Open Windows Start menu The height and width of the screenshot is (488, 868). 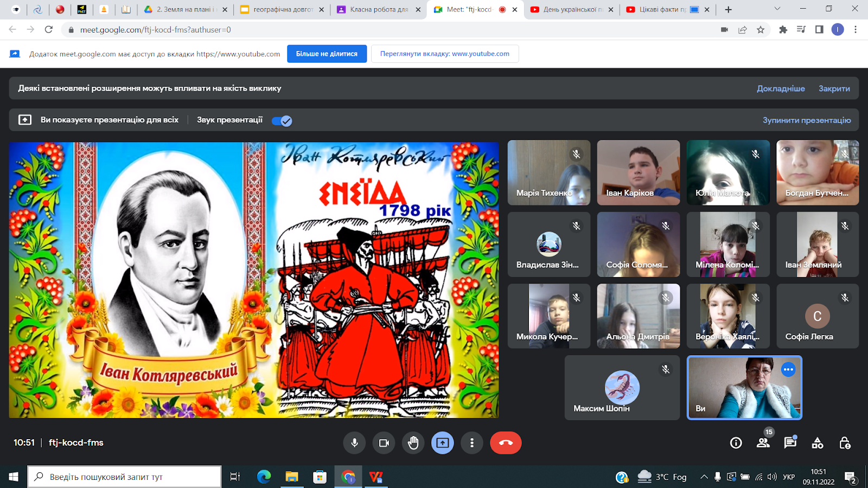14,477
